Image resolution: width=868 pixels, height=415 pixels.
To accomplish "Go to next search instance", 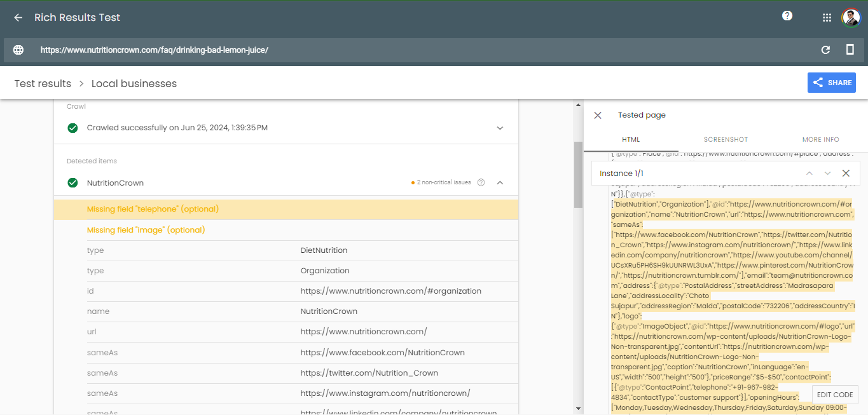I will click(827, 173).
